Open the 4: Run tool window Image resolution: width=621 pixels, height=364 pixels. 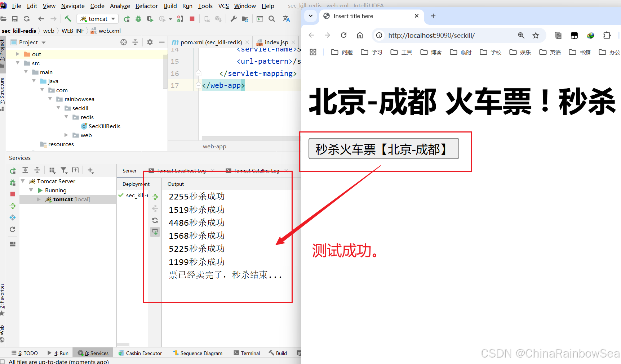click(x=58, y=353)
